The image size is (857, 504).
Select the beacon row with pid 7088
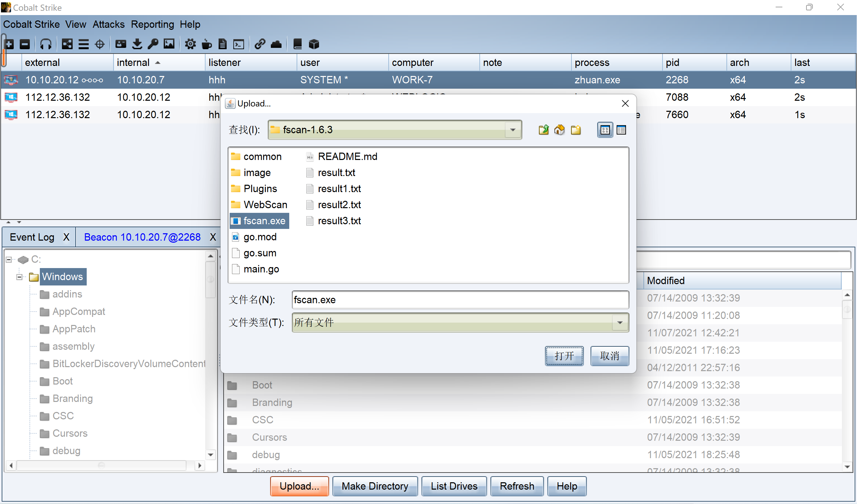coord(428,97)
